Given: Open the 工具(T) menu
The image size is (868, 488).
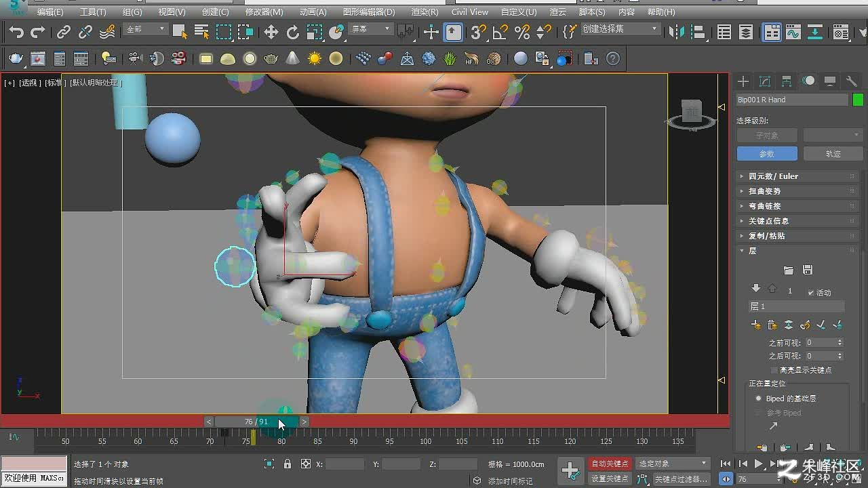Looking at the screenshot, I should point(93,12).
